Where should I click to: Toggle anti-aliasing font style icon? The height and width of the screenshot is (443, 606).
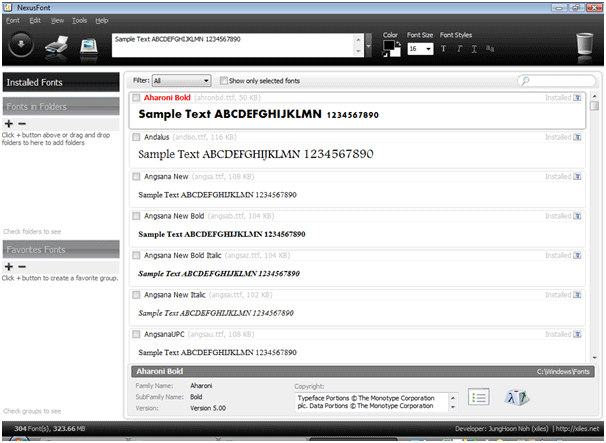[490, 49]
